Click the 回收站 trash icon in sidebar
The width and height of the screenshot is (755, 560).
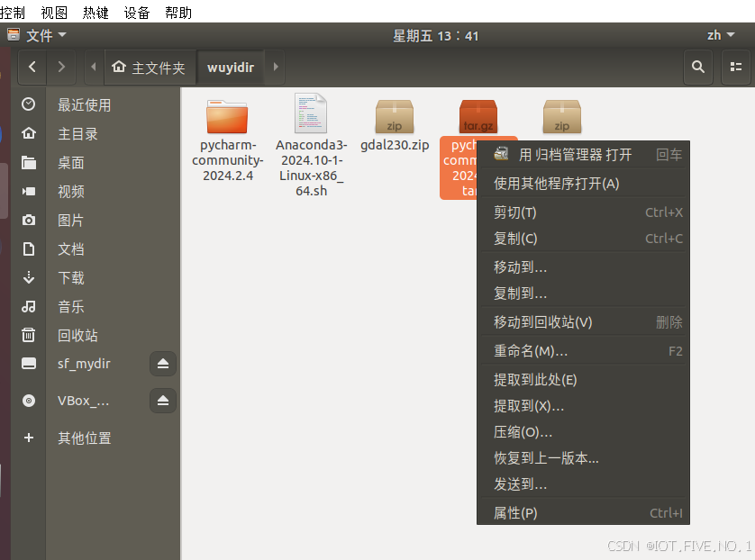tap(29, 334)
